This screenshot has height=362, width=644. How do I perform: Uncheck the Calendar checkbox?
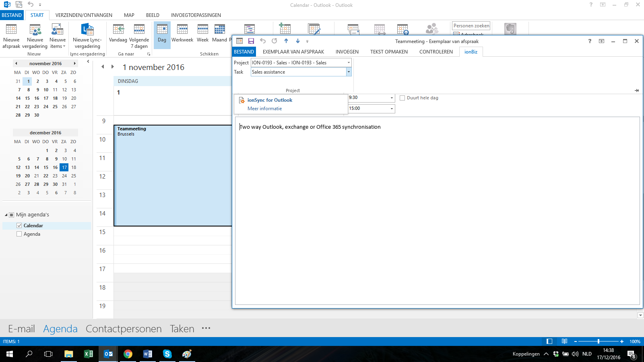19,226
